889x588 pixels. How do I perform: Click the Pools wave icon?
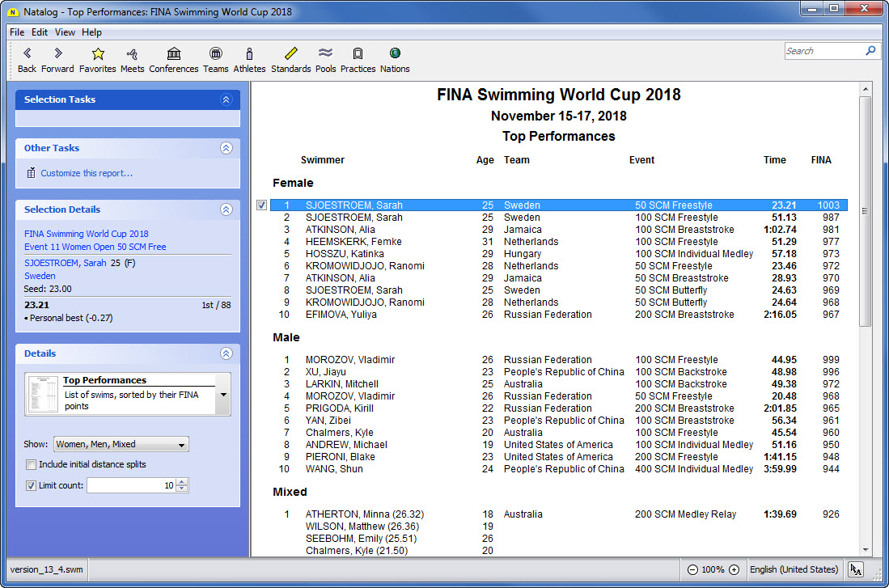pos(325,54)
